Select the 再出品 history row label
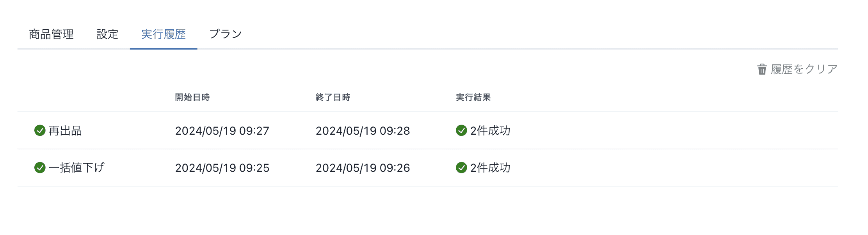 pos(65,131)
